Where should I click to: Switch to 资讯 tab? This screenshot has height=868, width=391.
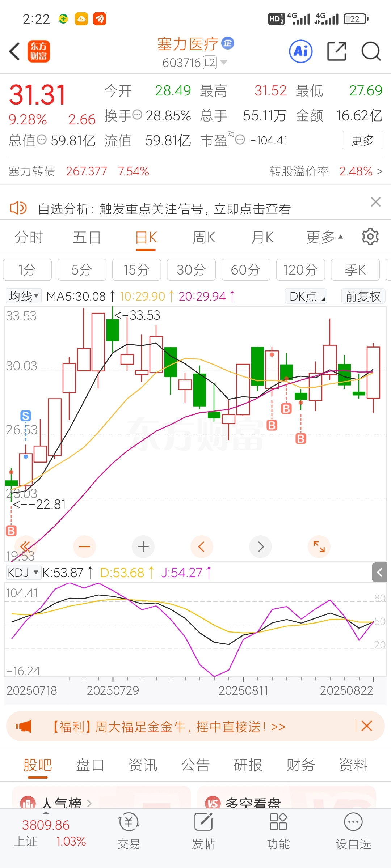[143, 765]
